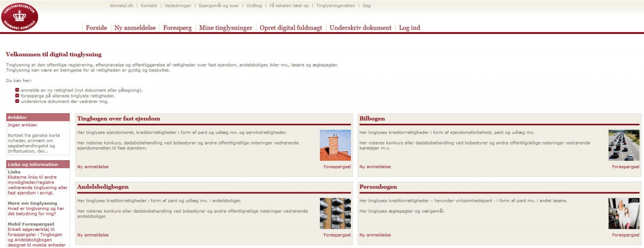This screenshot has width=644, height=248.
Task: Click Få teksten læst op
Action: 289,6
